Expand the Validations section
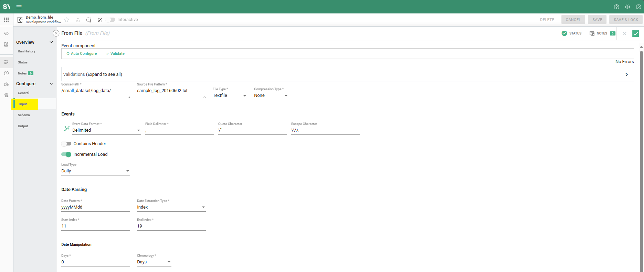The image size is (644, 272). pyautogui.click(x=626, y=74)
